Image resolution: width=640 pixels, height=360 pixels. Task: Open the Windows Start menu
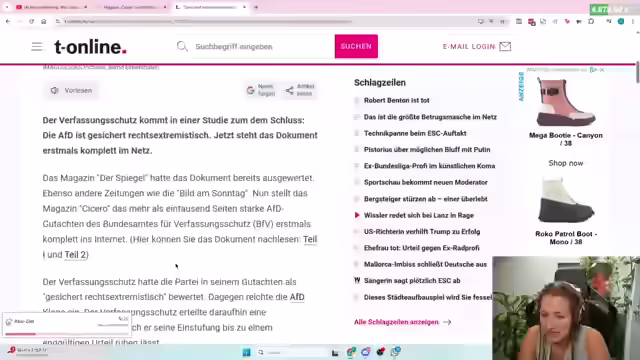(246, 352)
